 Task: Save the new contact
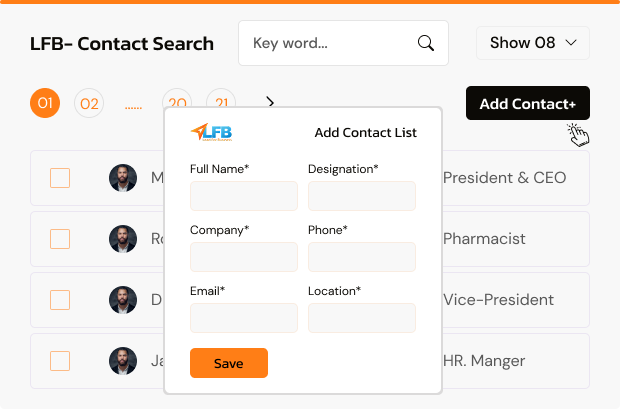tap(229, 363)
